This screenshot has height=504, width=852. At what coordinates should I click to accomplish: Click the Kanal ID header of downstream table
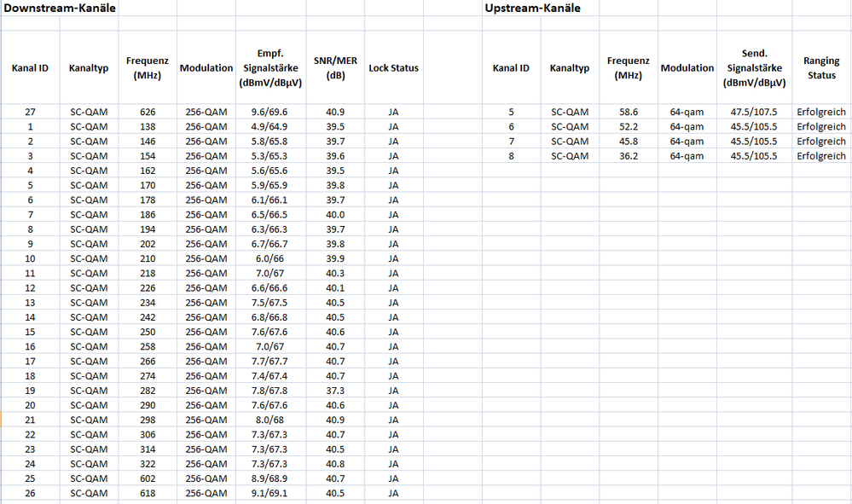tap(30, 68)
